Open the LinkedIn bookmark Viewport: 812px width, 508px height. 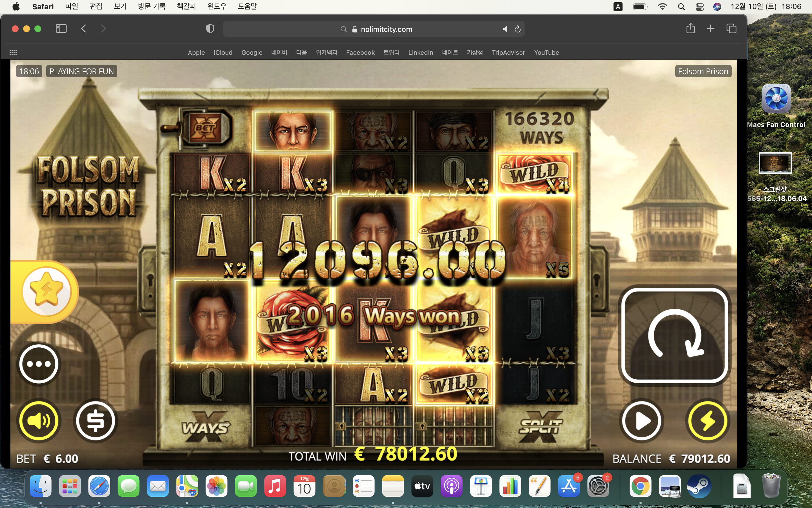click(x=421, y=52)
